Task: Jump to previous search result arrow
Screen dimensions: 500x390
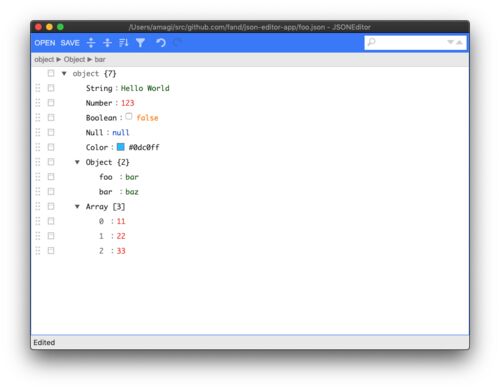Action: point(459,42)
